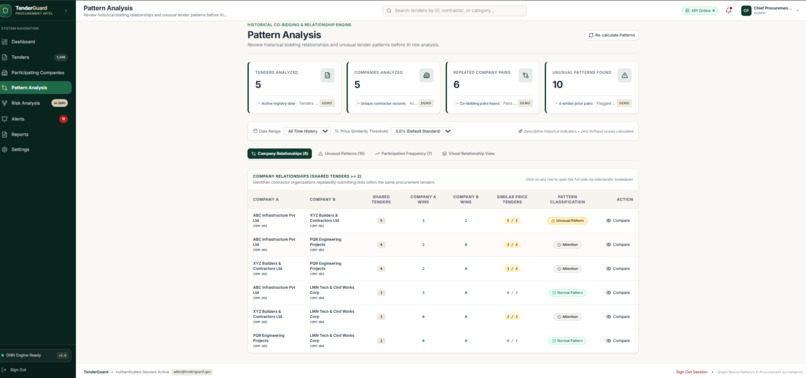806x378 pixels.
Task: Open the Date Range dropdown
Action: coord(307,131)
